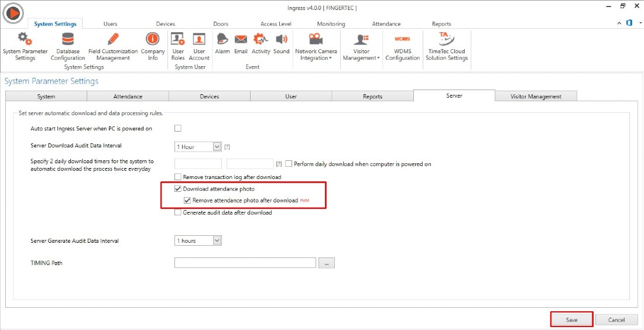The image size is (644, 330).
Task: Expand Server Generate Audit Data Interval dropdown
Action: [217, 240]
